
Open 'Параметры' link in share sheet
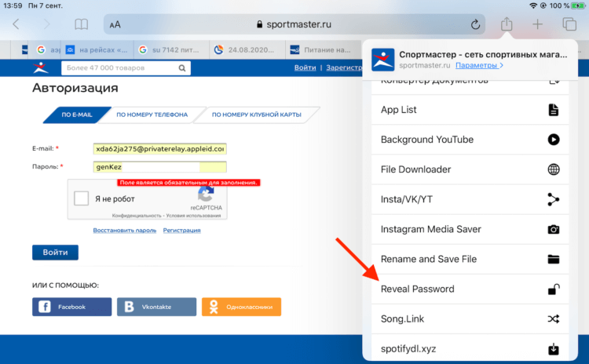click(479, 65)
